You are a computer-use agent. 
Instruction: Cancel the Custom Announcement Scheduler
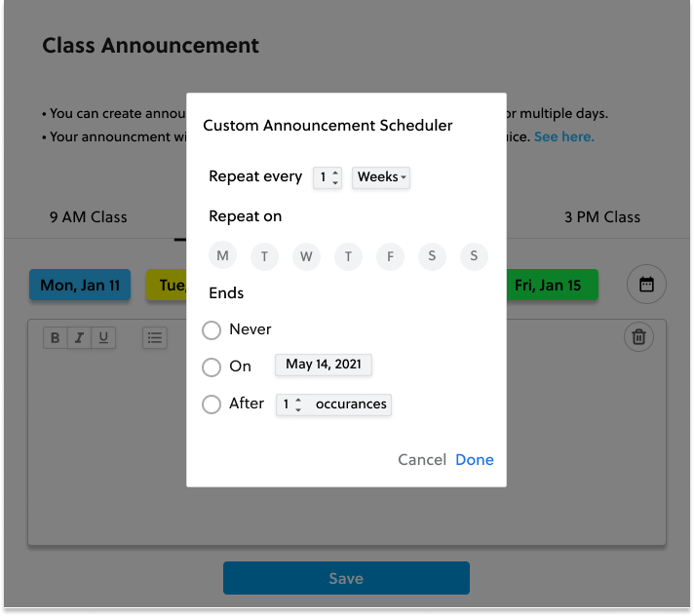[x=422, y=460]
